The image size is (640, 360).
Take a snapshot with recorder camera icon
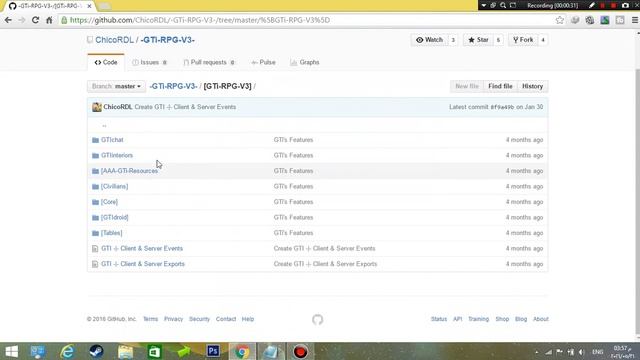click(x=625, y=6)
